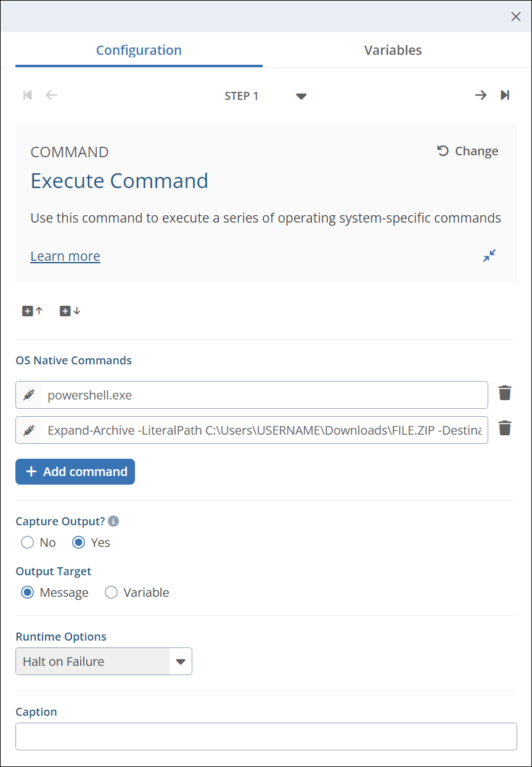
Task: Open the STEP 1 dropdown
Action: click(301, 96)
